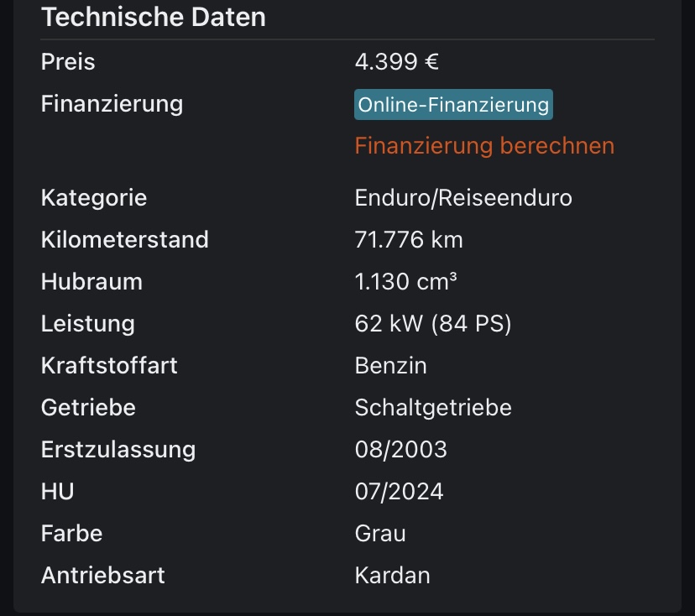Image resolution: width=695 pixels, height=616 pixels.
Task: Select the Farbe value Grau
Action: click(x=380, y=533)
